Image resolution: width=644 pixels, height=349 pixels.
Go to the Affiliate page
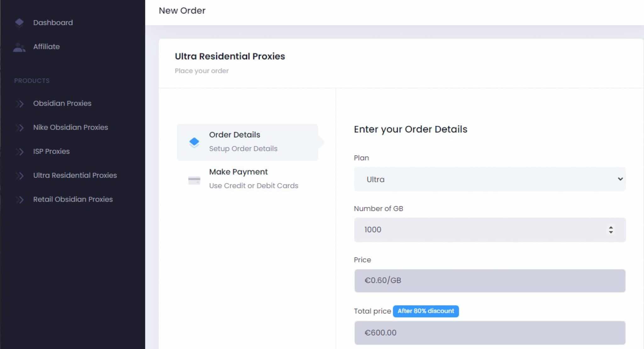(47, 46)
